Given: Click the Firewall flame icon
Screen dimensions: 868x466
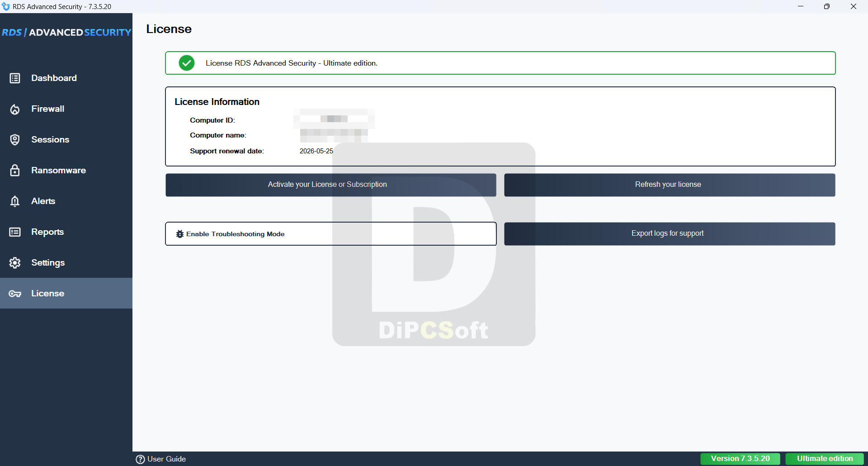Looking at the screenshot, I should click(15, 109).
